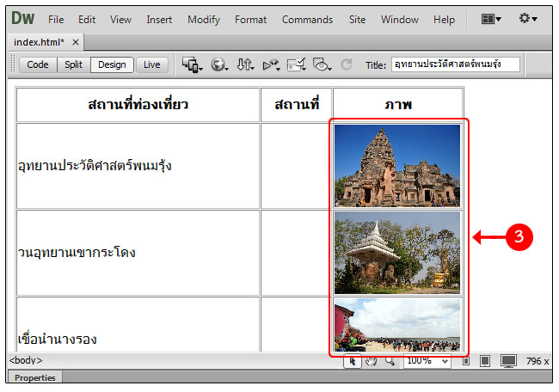Switch to Split view
559x392 pixels.
pyautogui.click(x=74, y=64)
